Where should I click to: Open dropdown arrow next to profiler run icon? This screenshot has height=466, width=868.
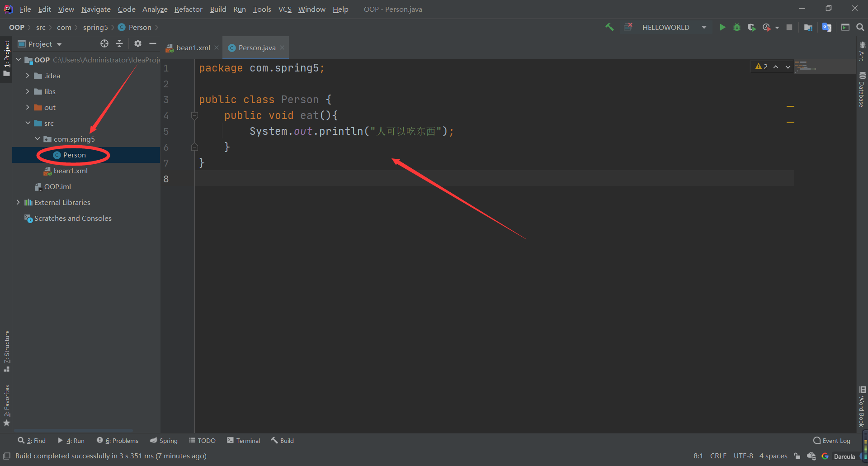777,28
